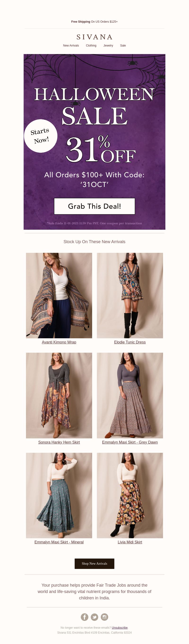
Task: View the Livia Midi Skirt link
Action: (x=130, y=542)
